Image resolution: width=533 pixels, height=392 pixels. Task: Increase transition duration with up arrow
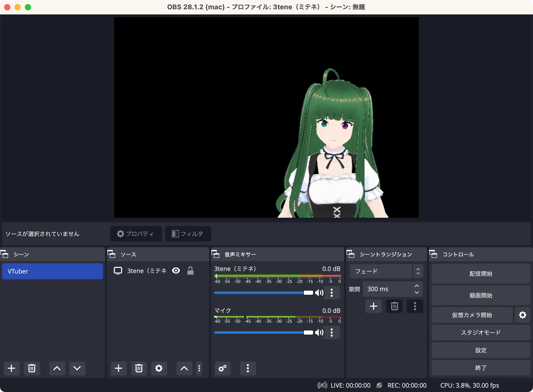(x=417, y=286)
